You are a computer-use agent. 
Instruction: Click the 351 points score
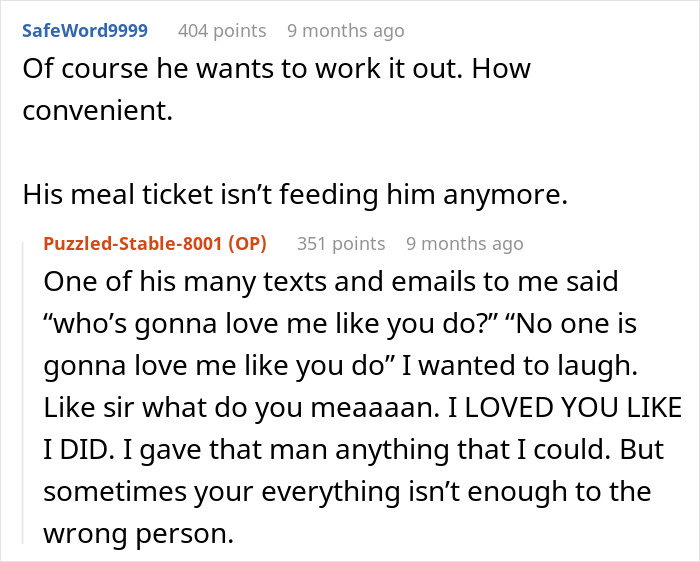(x=340, y=244)
